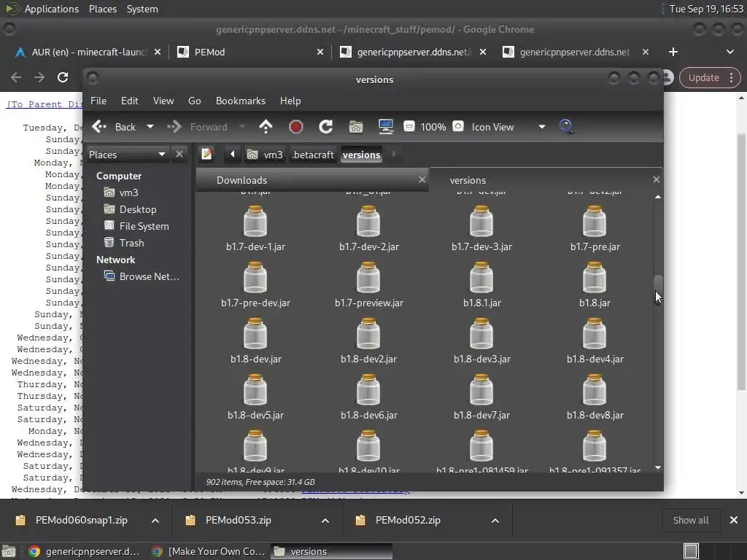Open the Help menu
Image resolution: width=747 pixels, height=560 pixels.
290,101
